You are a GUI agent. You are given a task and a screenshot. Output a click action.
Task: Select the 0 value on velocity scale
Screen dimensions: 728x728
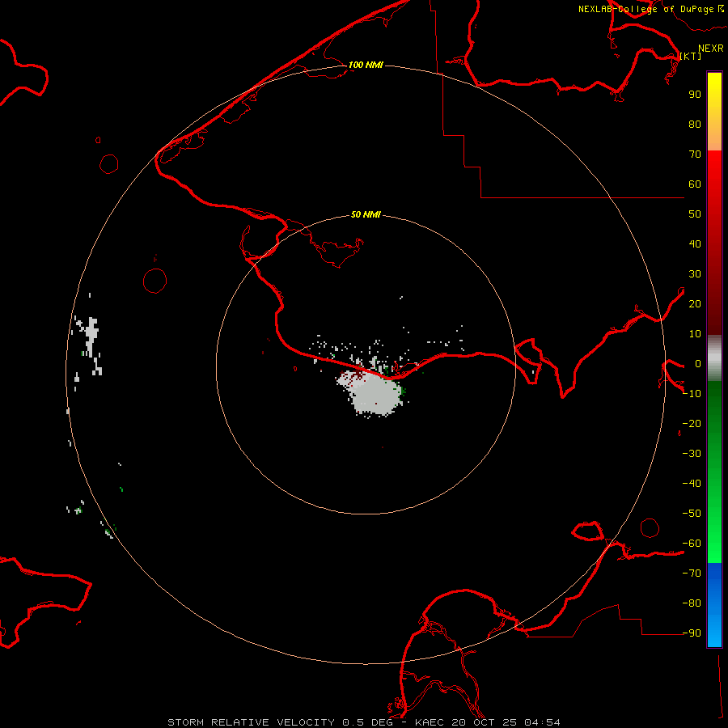(x=697, y=363)
